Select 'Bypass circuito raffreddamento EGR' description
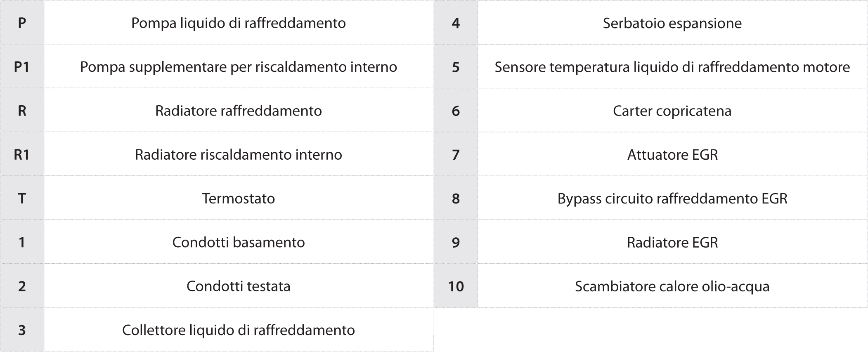 coord(672,198)
